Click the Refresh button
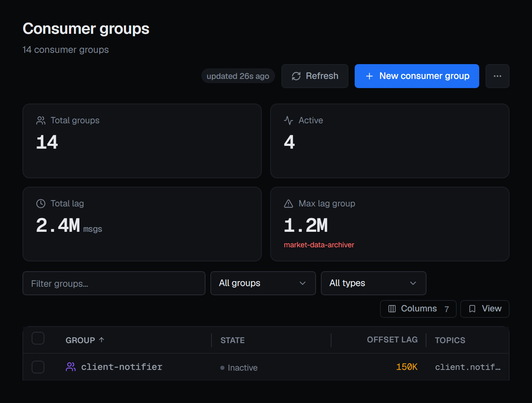 pos(315,76)
